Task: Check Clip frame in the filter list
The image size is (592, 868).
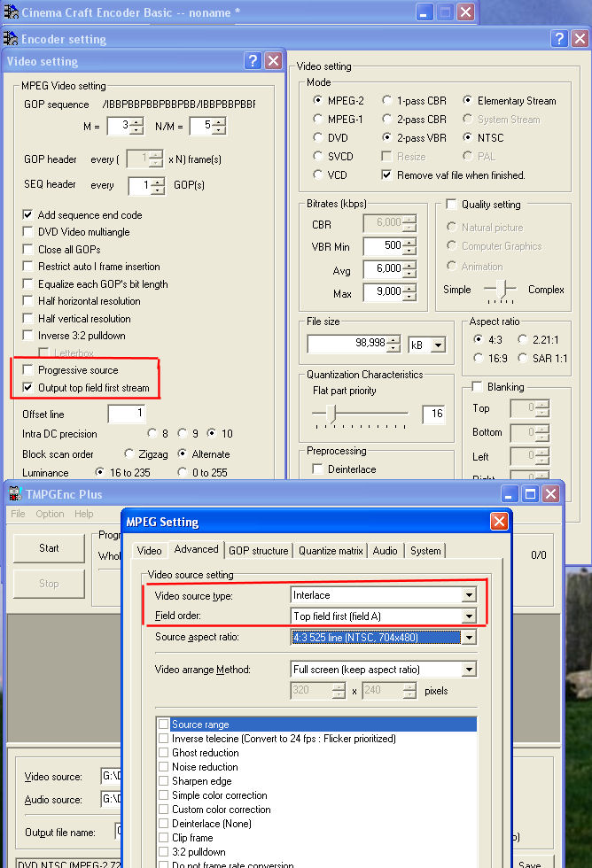Action: tap(164, 838)
